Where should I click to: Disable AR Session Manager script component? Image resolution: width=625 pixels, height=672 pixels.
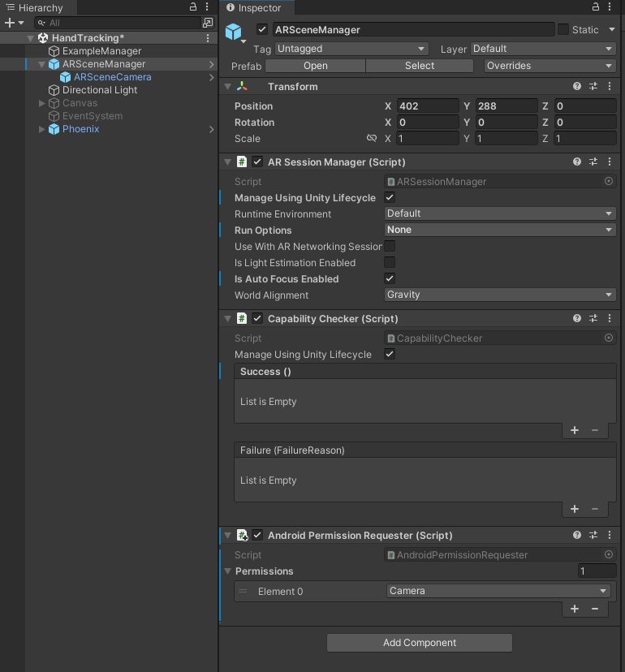[x=257, y=162]
